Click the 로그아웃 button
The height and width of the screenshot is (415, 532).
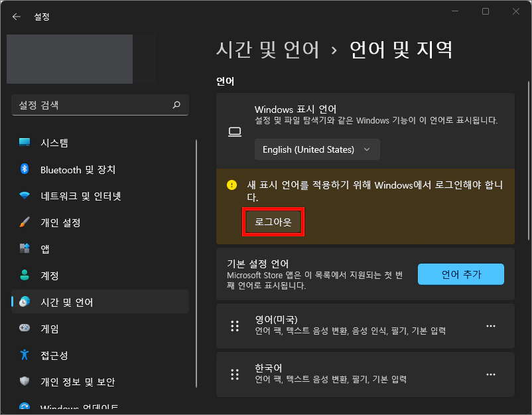tap(273, 222)
